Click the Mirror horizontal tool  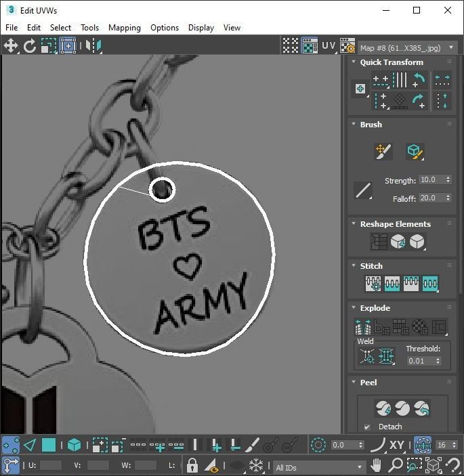pos(93,46)
